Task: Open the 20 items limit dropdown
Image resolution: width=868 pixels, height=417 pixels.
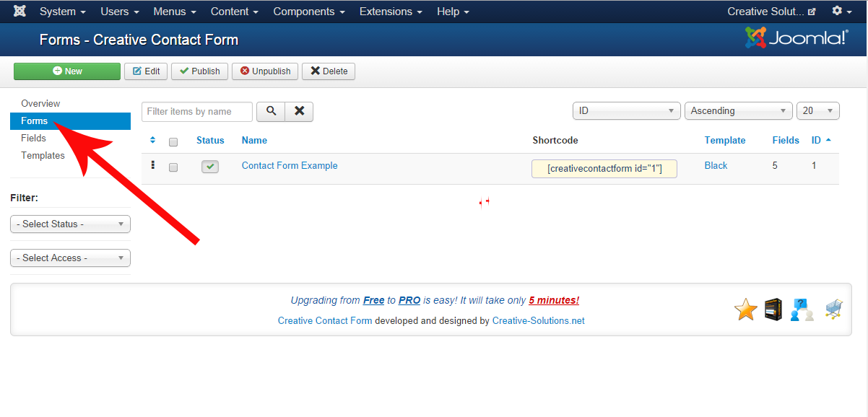Action: click(818, 111)
